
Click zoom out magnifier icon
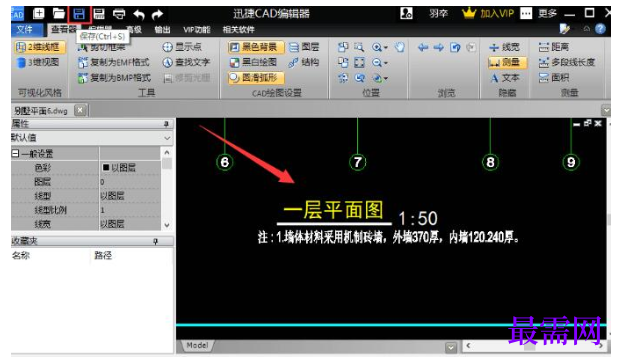(x=376, y=62)
